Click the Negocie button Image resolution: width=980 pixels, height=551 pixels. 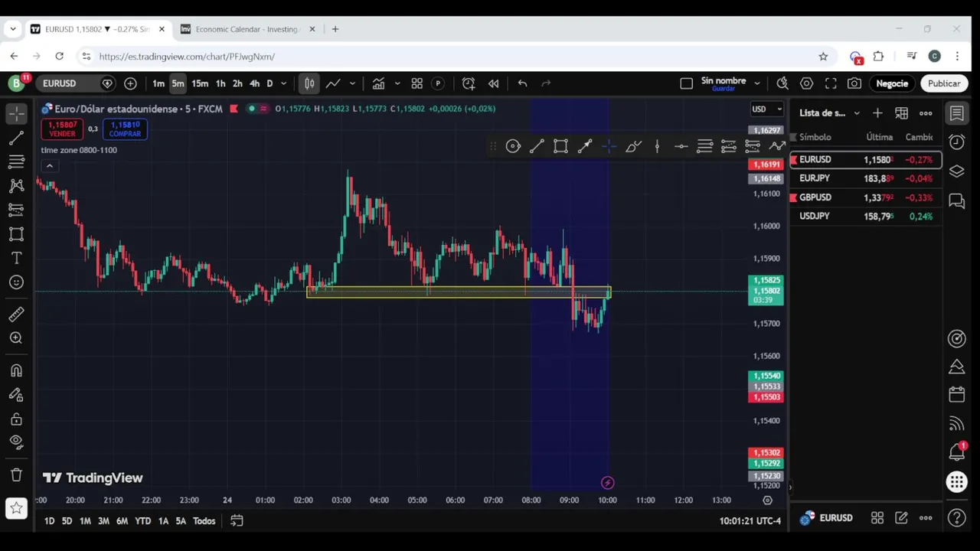tap(892, 83)
